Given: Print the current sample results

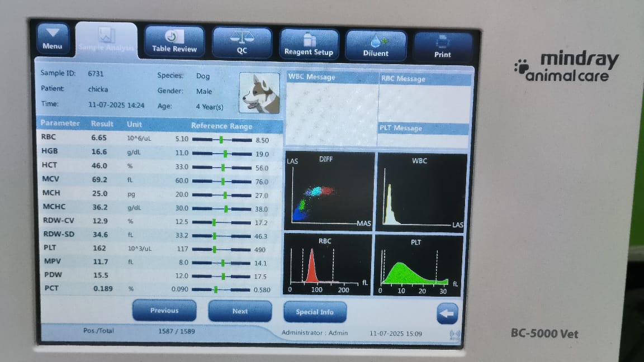Looking at the screenshot, I should click(443, 47).
